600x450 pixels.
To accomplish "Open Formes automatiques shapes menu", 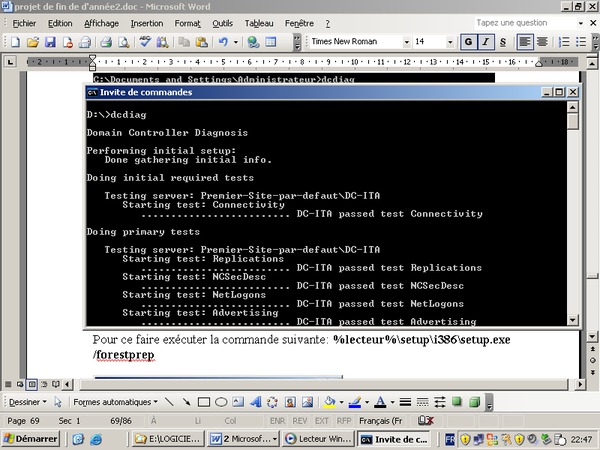I will point(115,402).
